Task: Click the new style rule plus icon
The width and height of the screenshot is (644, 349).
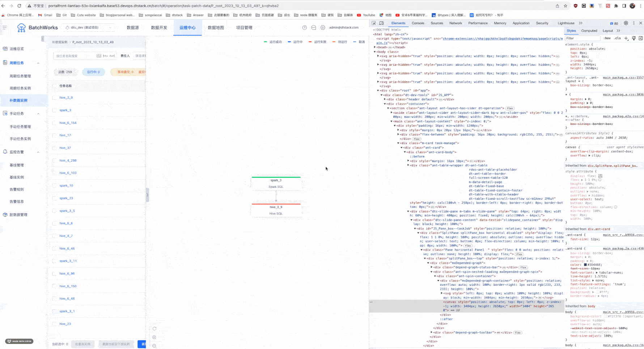Action: tap(626, 38)
